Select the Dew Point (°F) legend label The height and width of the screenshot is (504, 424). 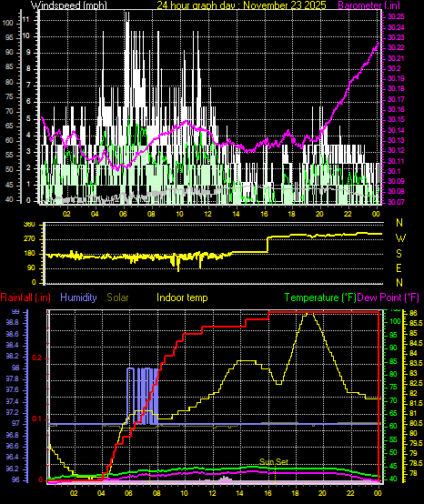point(388,297)
